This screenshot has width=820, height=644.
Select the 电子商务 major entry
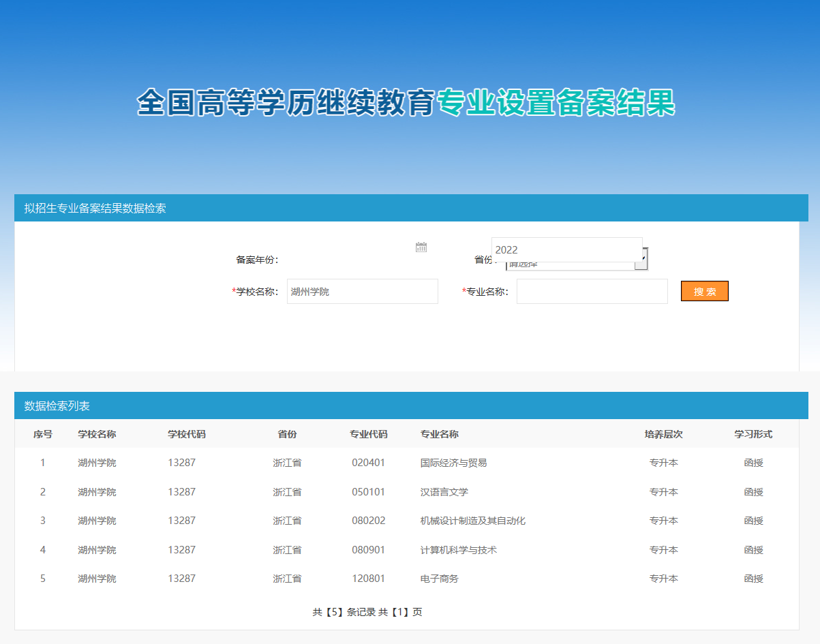[439, 579]
